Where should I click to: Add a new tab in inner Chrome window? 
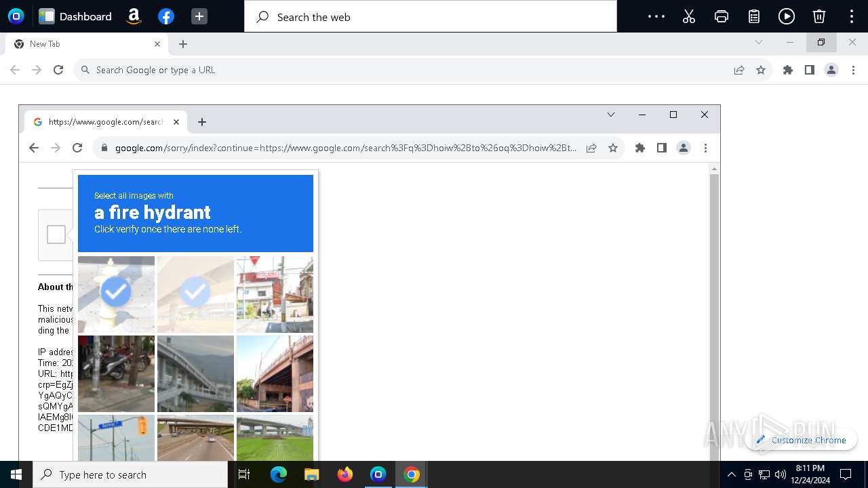point(202,122)
